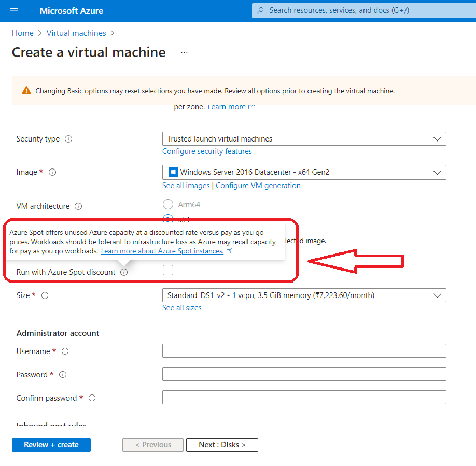Click the Security type info icon
This screenshot has width=476, height=466.
68,139
